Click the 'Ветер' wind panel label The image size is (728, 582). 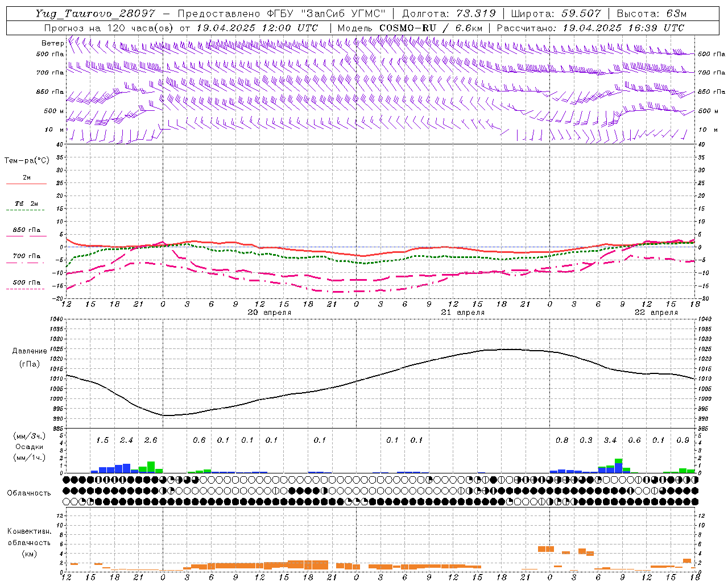pos(52,43)
